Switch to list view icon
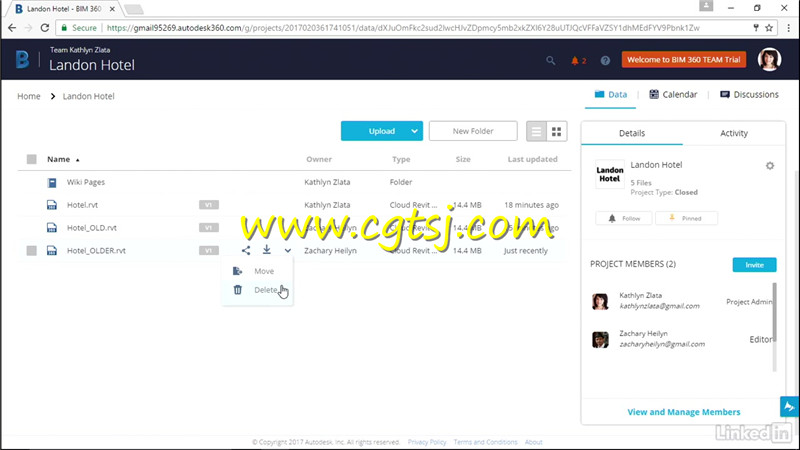Screen dimensions: 800x450 [536, 132]
